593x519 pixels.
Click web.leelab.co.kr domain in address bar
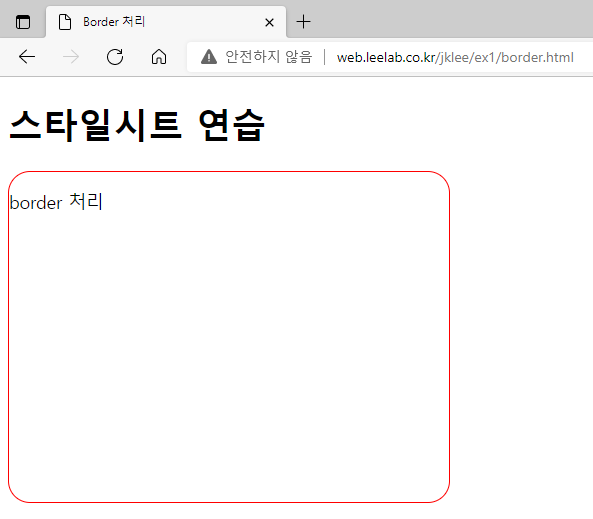(x=386, y=57)
